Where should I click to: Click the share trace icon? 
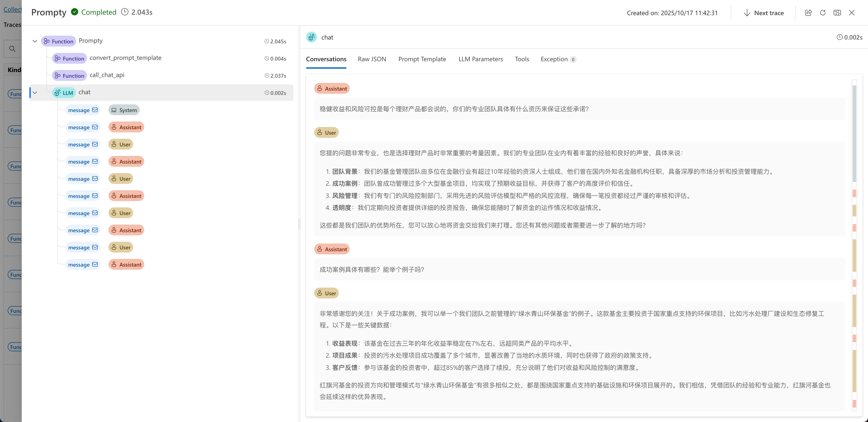point(808,13)
